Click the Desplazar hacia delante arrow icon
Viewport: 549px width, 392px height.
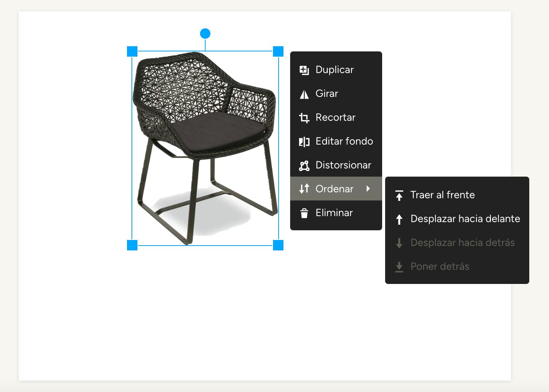(399, 219)
